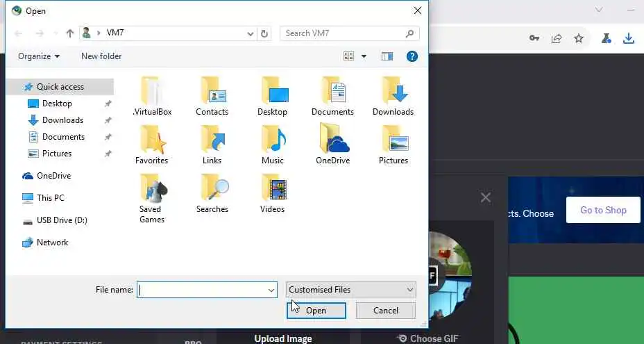
Task: Focus the File name input field
Action: click(x=207, y=290)
